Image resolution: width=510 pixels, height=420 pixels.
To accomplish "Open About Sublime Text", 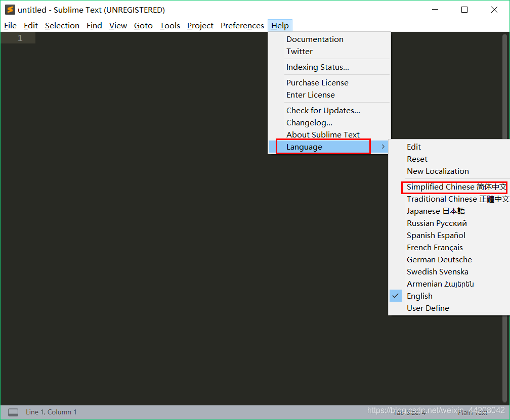I will (329, 134).
